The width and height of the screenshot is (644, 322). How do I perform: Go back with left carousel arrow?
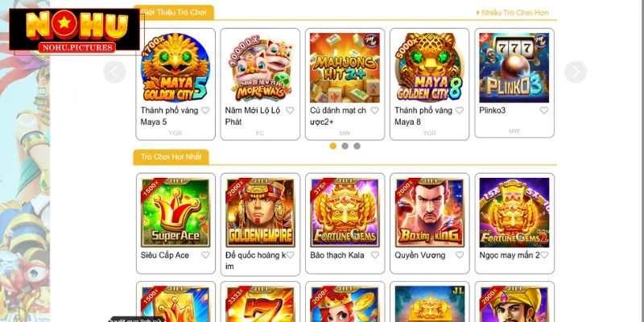(x=114, y=72)
